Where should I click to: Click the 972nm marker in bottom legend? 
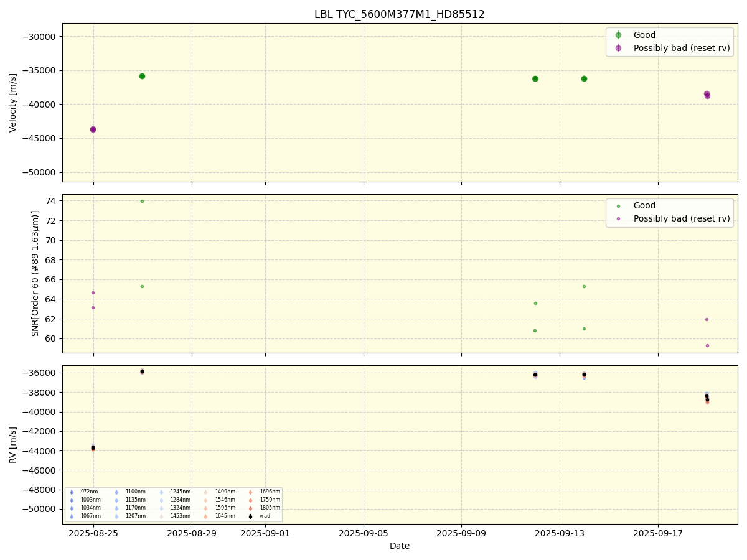pyautogui.click(x=72, y=492)
